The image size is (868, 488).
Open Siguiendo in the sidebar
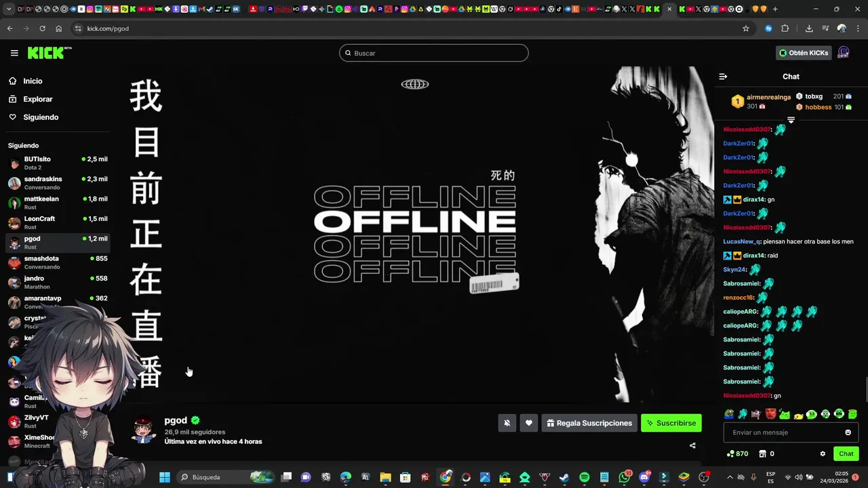coord(41,117)
